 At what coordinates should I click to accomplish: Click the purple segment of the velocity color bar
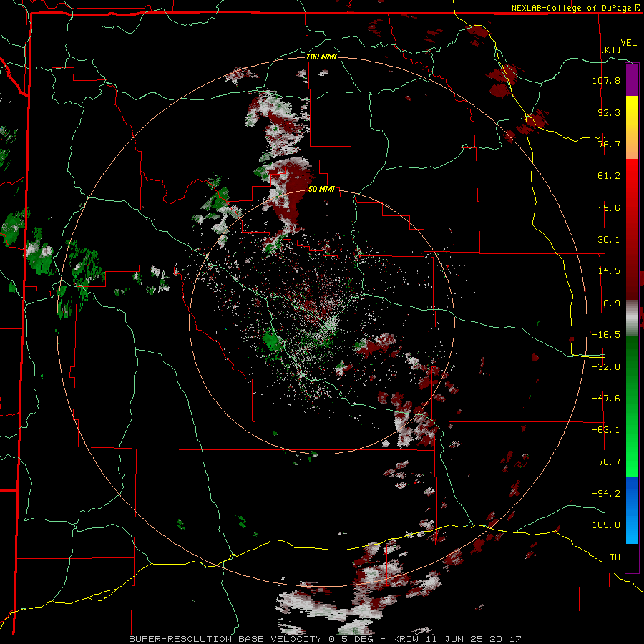point(632,80)
